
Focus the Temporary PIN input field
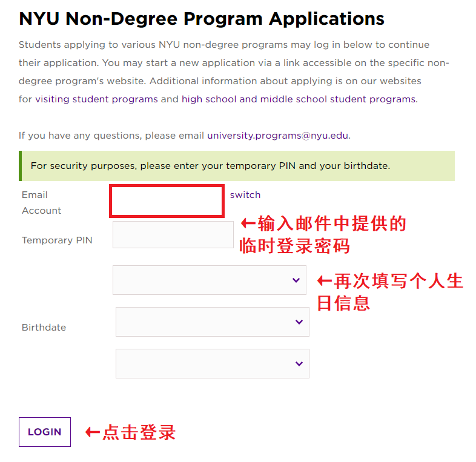tap(173, 234)
